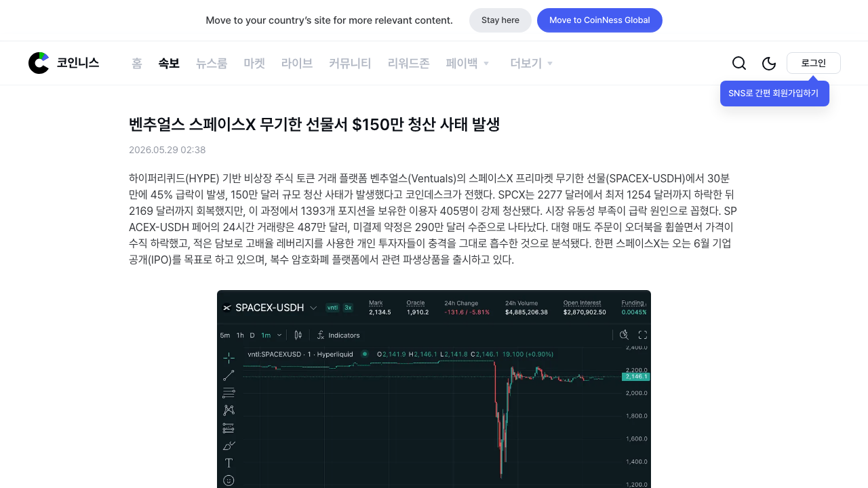
Task: Click Move to CoinNess Global button
Action: (x=599, y=20)
